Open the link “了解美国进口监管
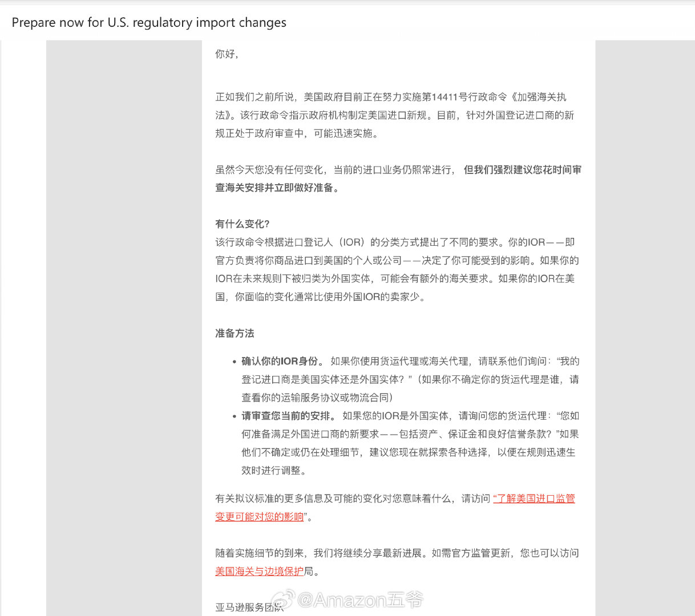Image resolution: width=695 pixels, height=616 pixels. tap(534, 499)
